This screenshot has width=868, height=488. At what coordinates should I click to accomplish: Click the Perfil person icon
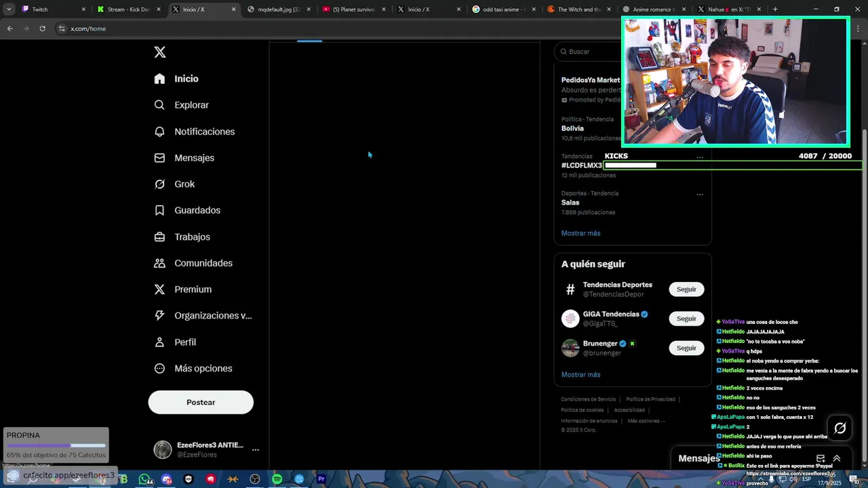tap(159, 342)
